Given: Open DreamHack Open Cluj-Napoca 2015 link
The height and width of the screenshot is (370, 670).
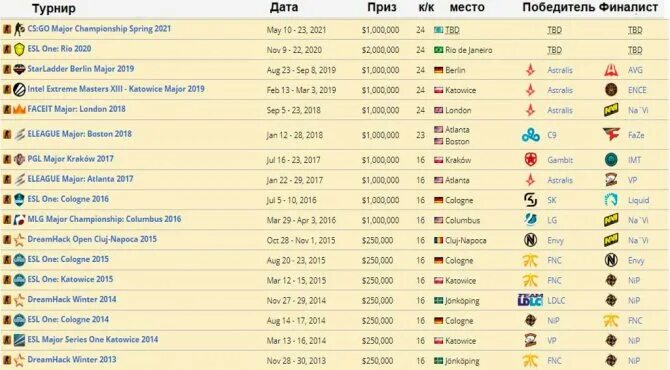Looking at the screenshot, I should pos(92,239).
